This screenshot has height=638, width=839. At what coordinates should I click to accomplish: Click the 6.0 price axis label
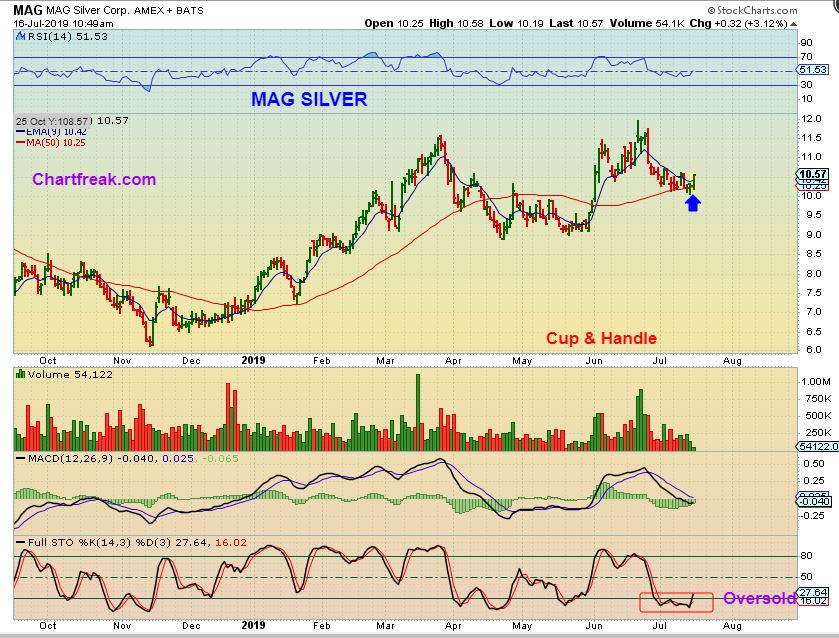tap(813, 350)
